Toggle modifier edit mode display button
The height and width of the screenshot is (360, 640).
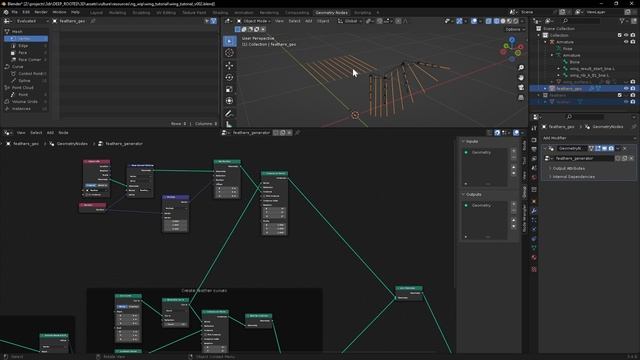point(598,149)
